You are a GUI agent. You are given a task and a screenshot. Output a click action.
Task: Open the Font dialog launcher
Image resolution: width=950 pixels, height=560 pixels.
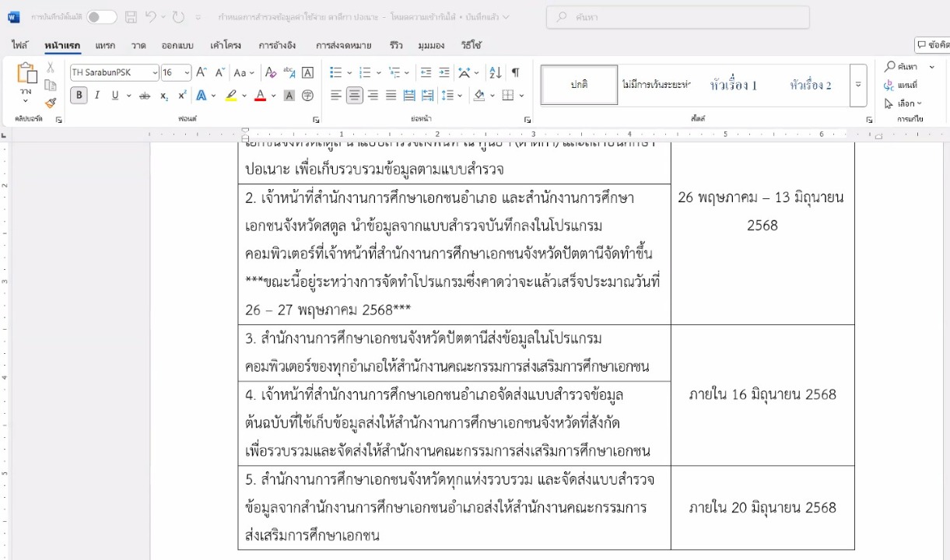click(x=316, y=120)
